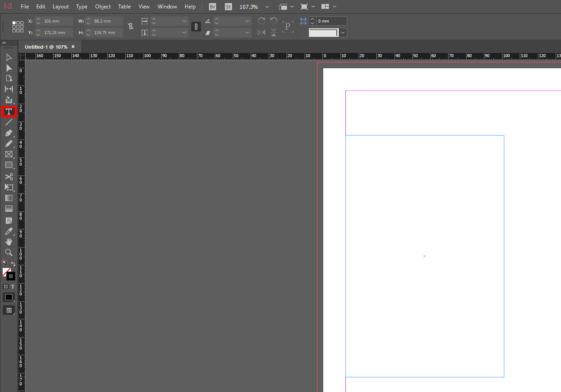Select the Selection tool

(x=9, y=57)
